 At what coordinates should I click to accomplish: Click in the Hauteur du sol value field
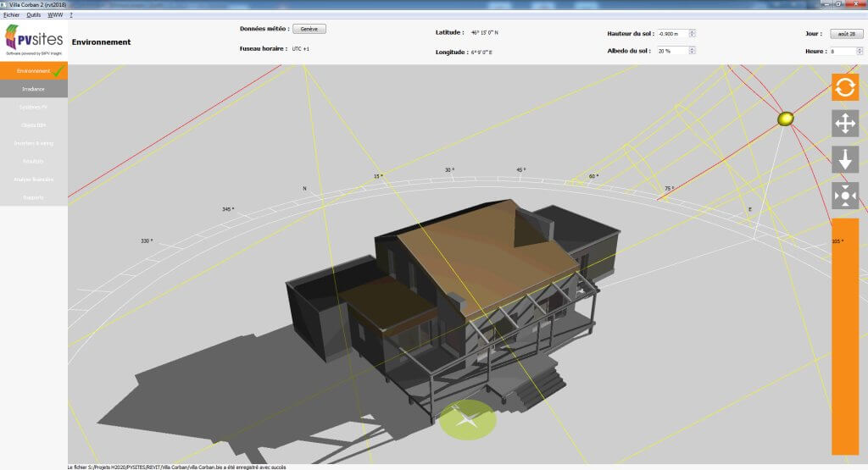[x=671, y=34]
